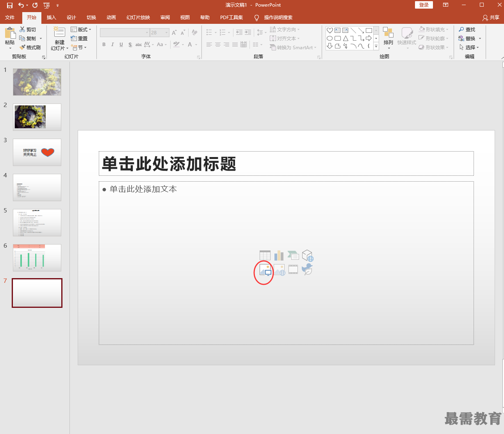Image resolution: width=504 pixels, height=434 pixels.
Task: Expand the 节 section dropdown
Action: tap(79, 47)
